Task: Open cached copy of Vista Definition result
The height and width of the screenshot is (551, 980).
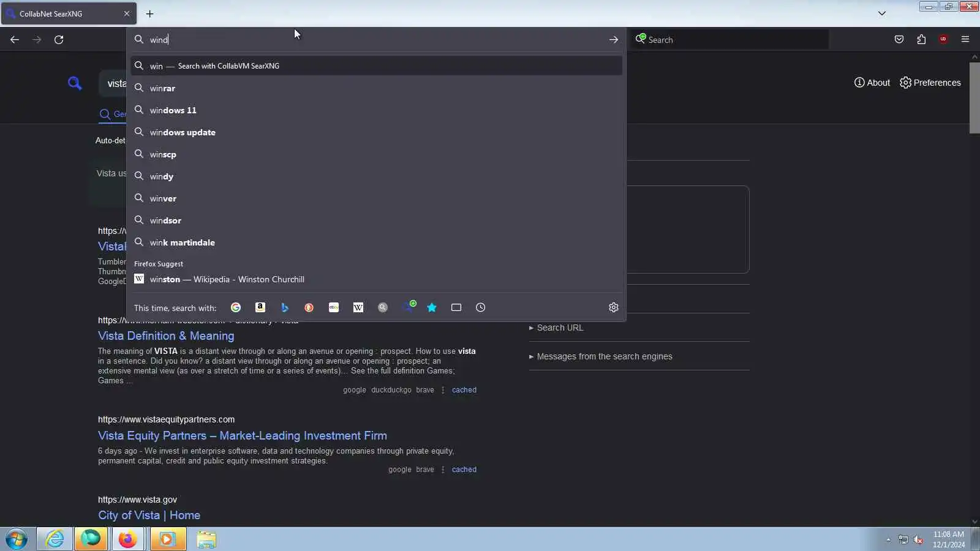Action: point(464,390)
